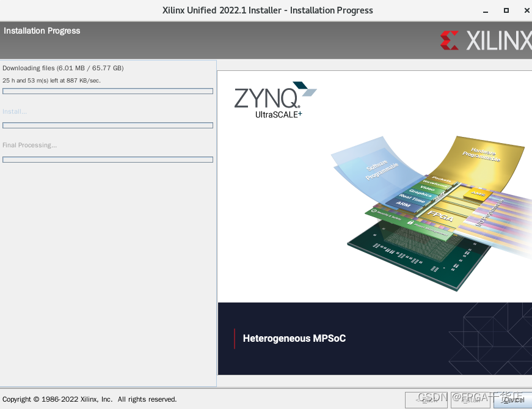Click the window title bar text
This screenshot has height=409, width=532.
tap(268, 10)
